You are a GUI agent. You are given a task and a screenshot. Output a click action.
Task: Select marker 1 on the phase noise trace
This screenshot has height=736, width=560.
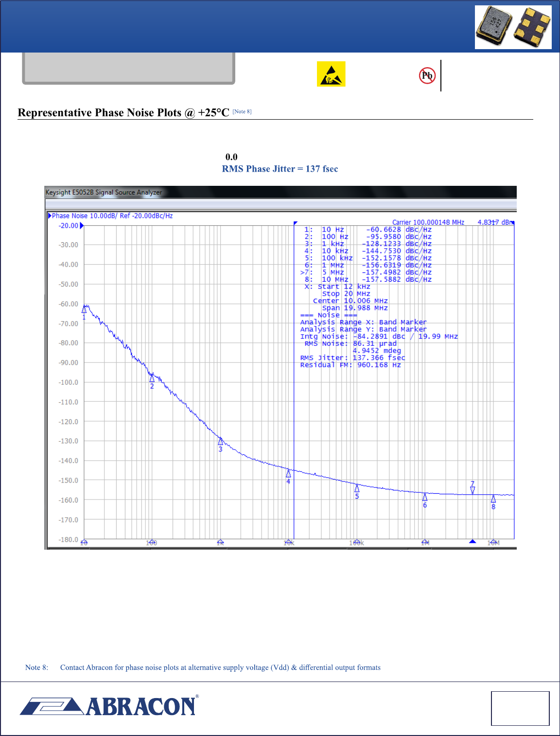coord(84,309)
